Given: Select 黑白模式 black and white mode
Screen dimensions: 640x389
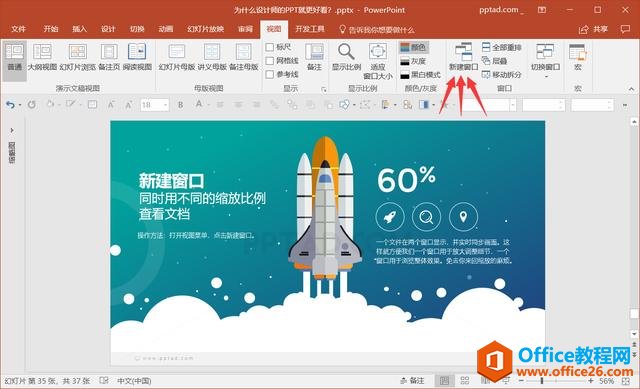Looking at the screenshot, I should click(x=420, y=74).
